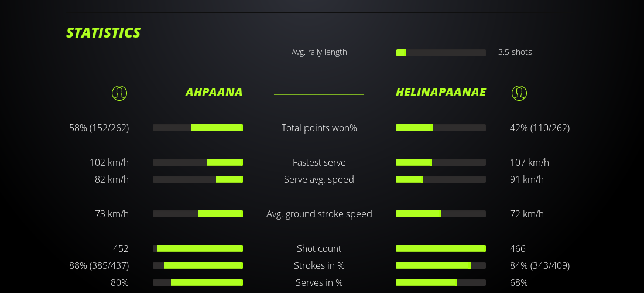This screenshot has width=644, height=293.
Task: Click Ahpaana's Avg. ground stroke speed bar
Action: [x=198, y=214]
